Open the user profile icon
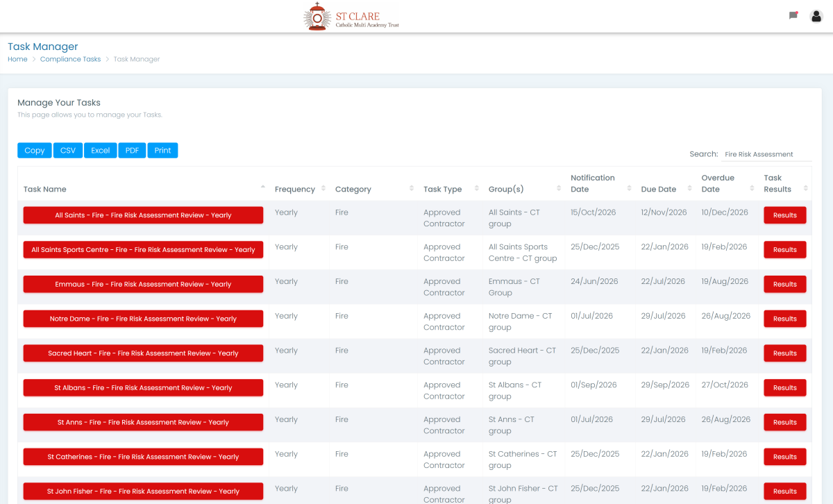 816,16
